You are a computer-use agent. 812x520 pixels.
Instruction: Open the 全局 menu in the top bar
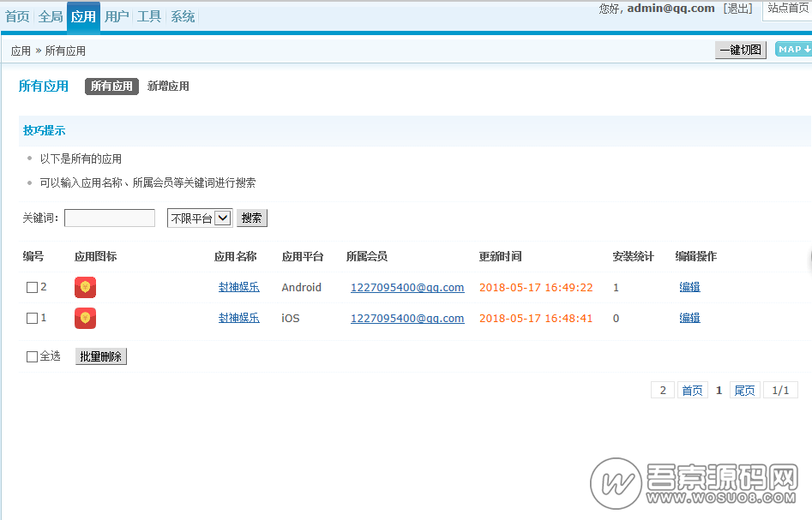(x=50, y=15)
